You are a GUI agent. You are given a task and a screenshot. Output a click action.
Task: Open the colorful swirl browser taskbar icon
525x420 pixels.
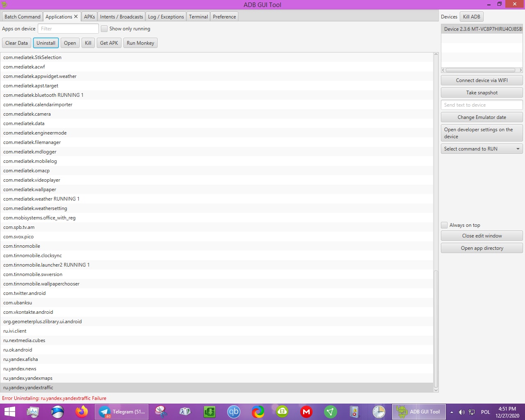pos(258,411)
